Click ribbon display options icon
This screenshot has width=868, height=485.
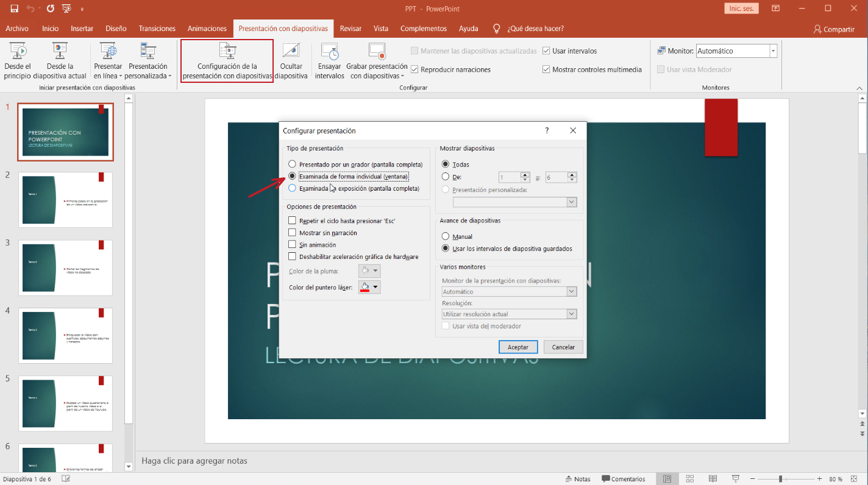tap(775, 9)
